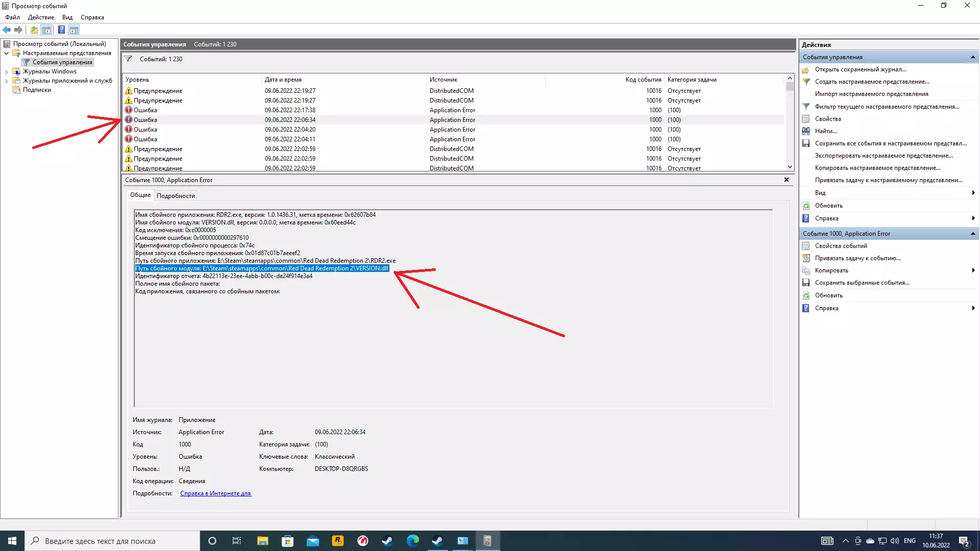Expand Журналы Windows tree node
980x551 pixels.
point(6,72)
